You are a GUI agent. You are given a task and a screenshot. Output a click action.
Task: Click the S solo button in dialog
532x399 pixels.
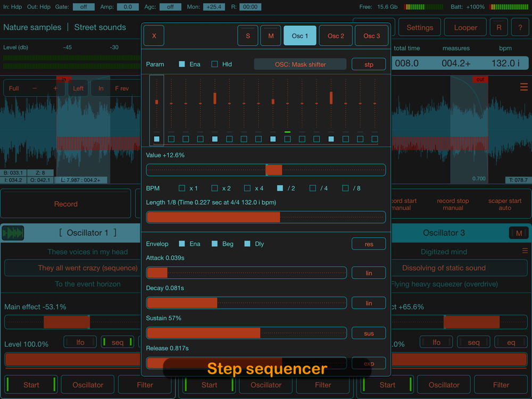tap(247, 36)
